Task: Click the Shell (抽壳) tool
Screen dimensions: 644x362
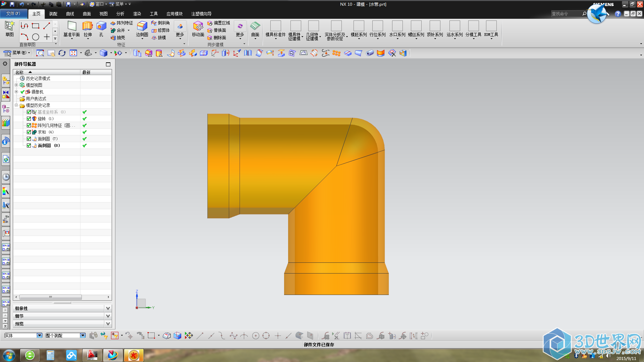Action: point(118,38)
